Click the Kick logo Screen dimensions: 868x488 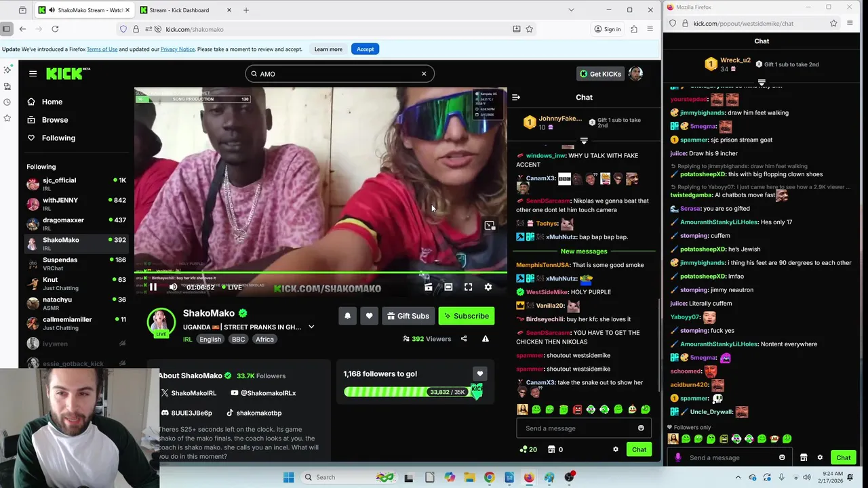tap(67, 73)
